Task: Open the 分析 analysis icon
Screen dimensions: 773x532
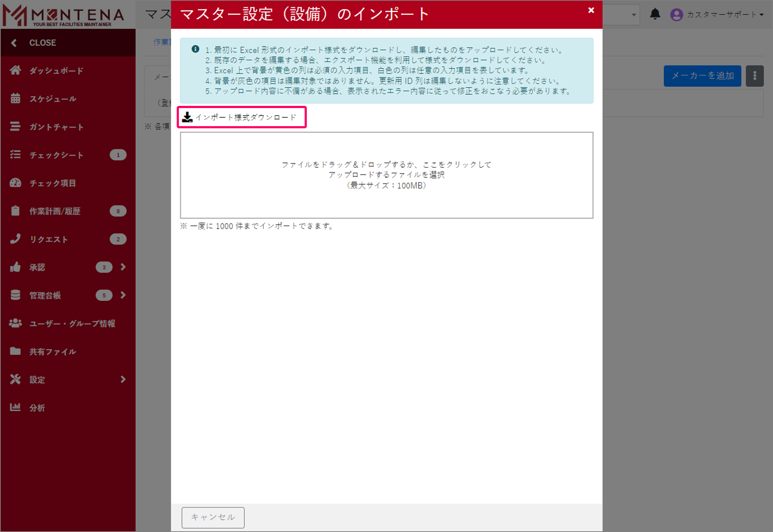Action: pos(15,408)
